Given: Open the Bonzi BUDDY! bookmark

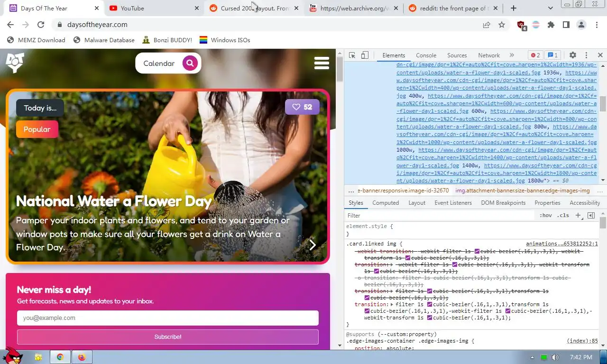Looking at the screenshot, I should pyautogui.click(x=167, y=40).
